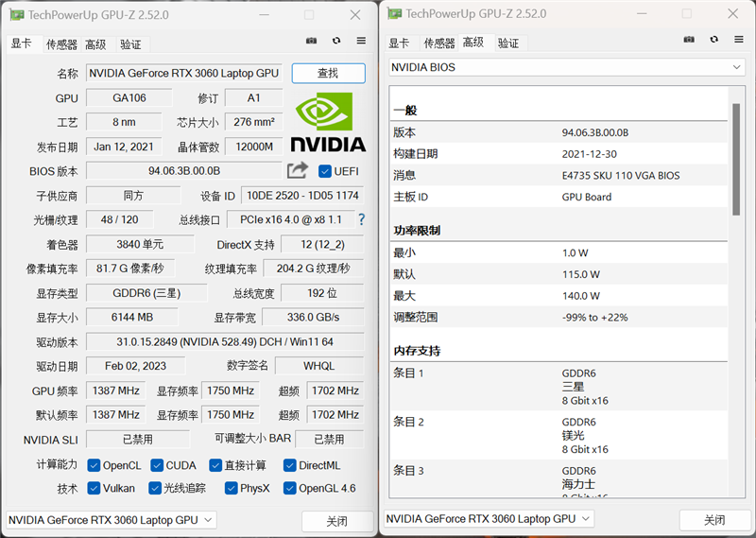Click the release date field Jan 12, 2021

124,147
